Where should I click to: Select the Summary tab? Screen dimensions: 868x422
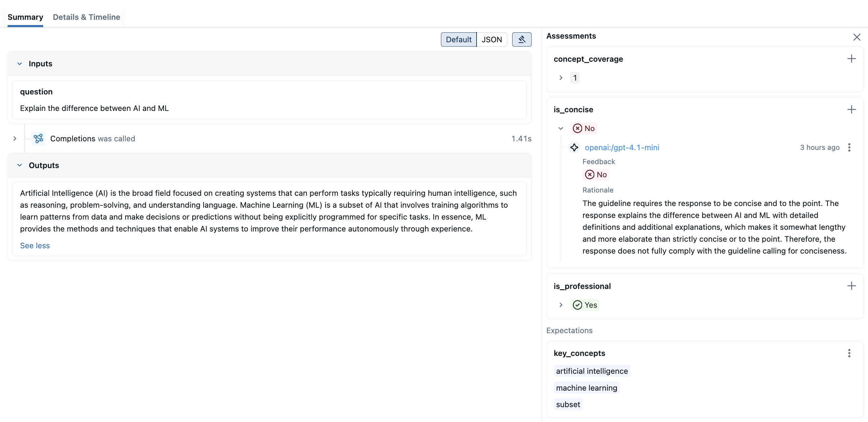(25, 17)
